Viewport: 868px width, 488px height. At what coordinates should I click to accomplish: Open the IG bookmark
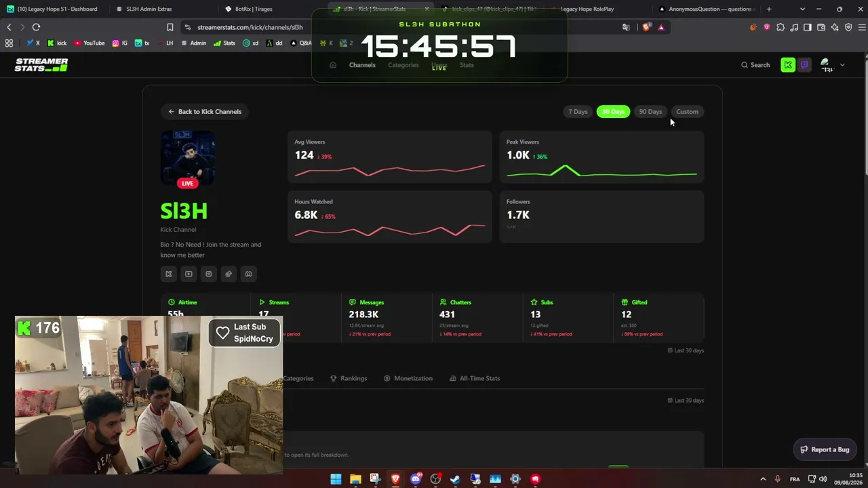point(120,43)
